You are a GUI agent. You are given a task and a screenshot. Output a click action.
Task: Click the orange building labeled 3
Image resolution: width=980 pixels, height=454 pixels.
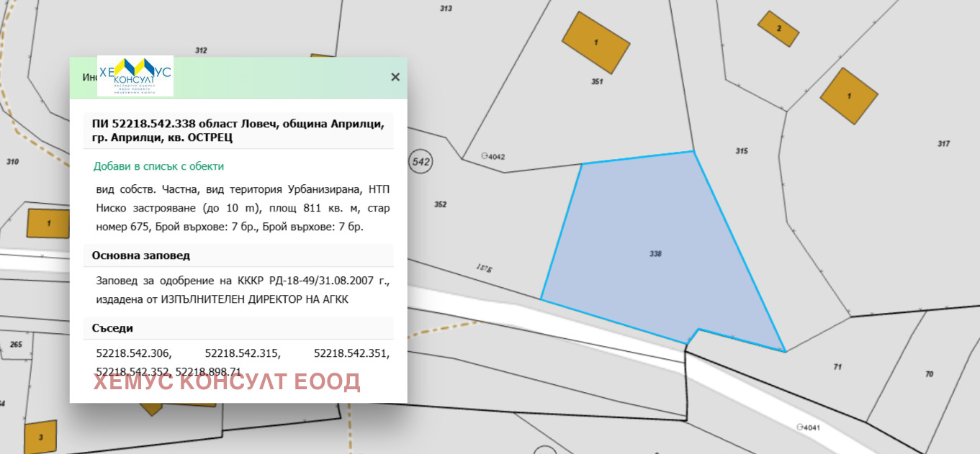[x=40, y=437]
